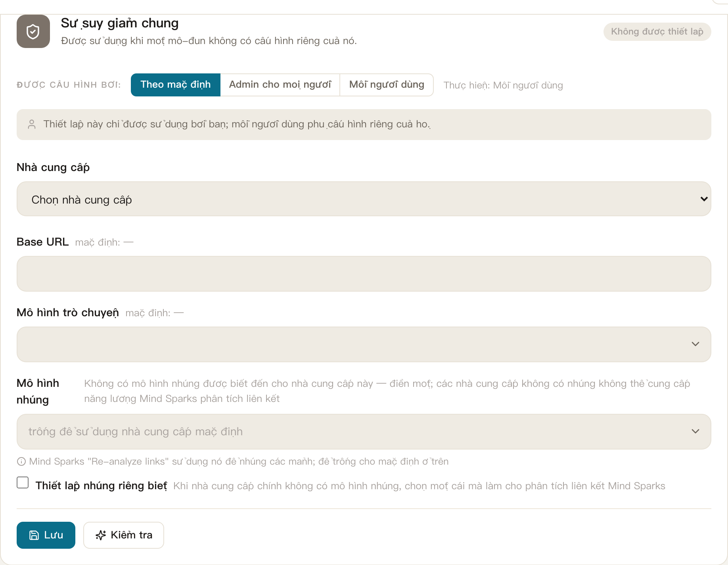The image size is (728, 565).
Task: Click the Mô hình trò chuyện label
Action: [68, 313]
